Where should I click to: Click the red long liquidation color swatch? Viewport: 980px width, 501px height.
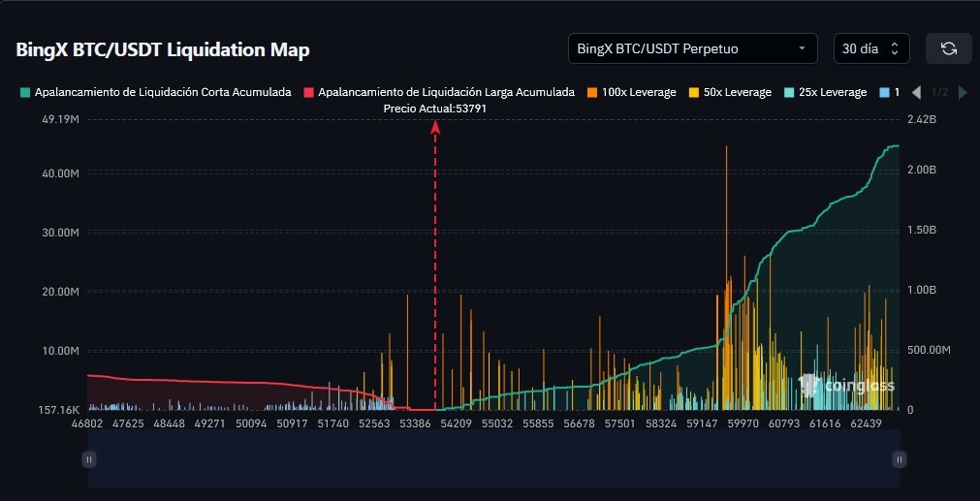[309, 92]
